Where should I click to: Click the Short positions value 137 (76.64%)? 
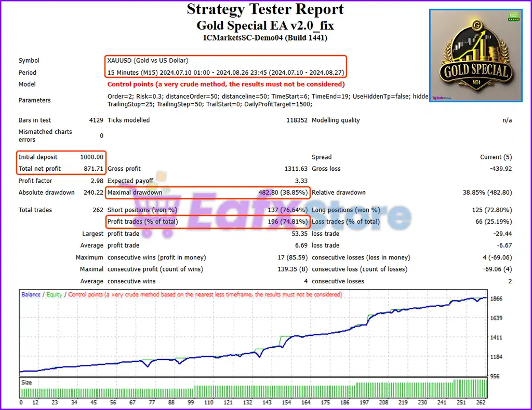287,210
